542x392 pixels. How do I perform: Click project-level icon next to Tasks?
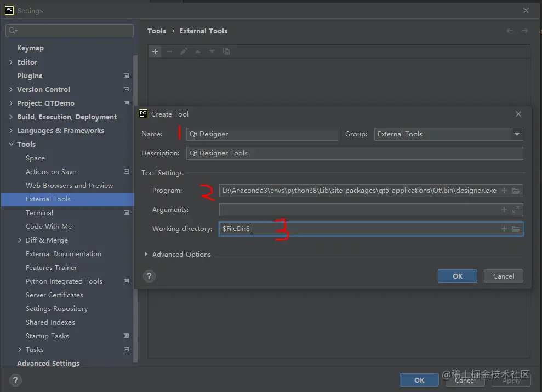pos(126,349)
